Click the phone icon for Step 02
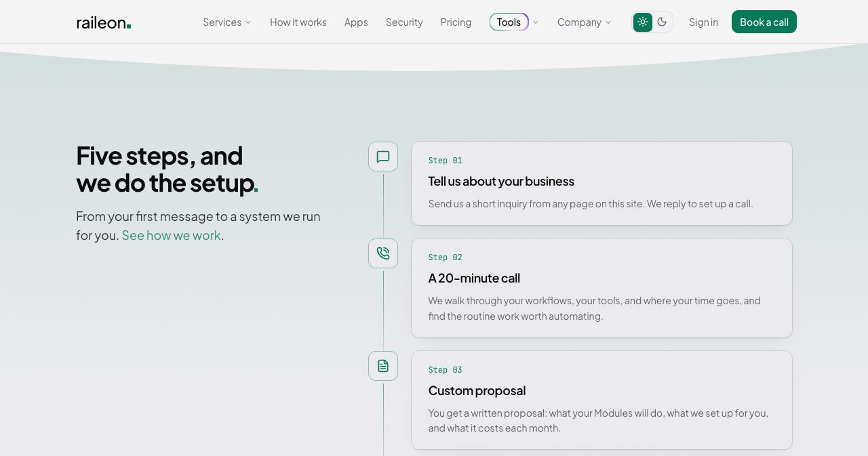This screenshot has height=456, width=868. click(x=383, y=253)
